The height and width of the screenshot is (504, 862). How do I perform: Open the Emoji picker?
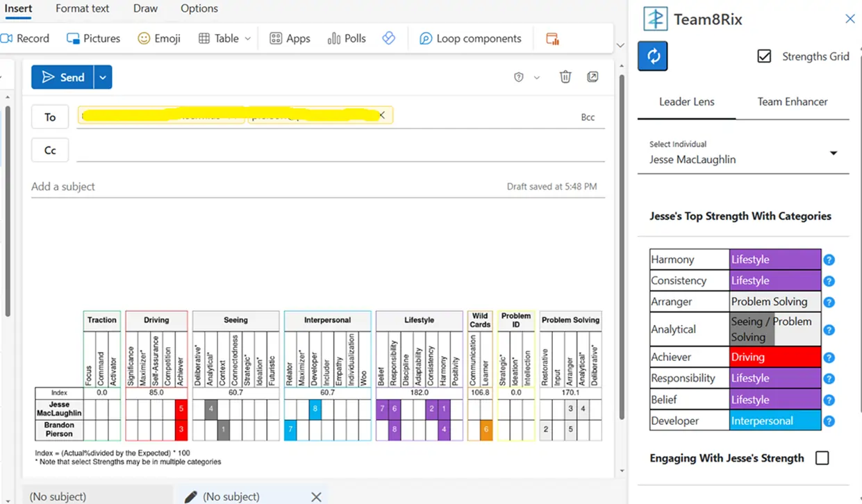159,38
